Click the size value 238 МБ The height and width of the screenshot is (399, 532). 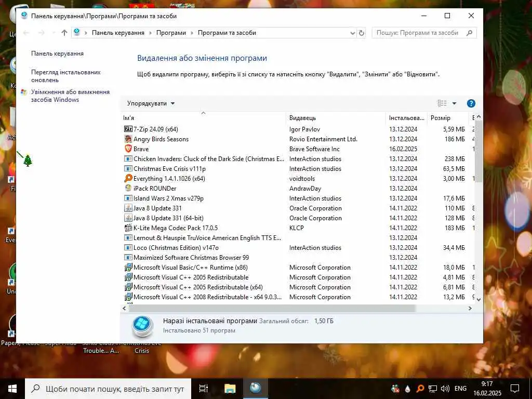click(454, 159)
